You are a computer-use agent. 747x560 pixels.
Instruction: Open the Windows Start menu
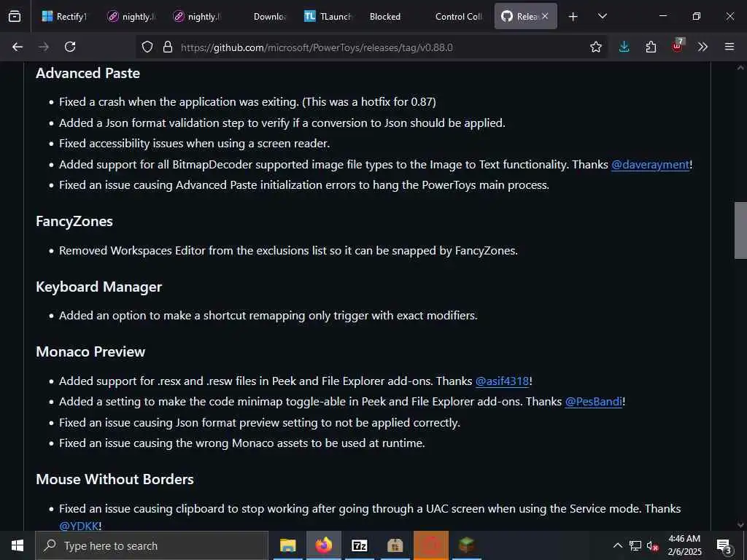pyautogui.click(x=18, y=545)
